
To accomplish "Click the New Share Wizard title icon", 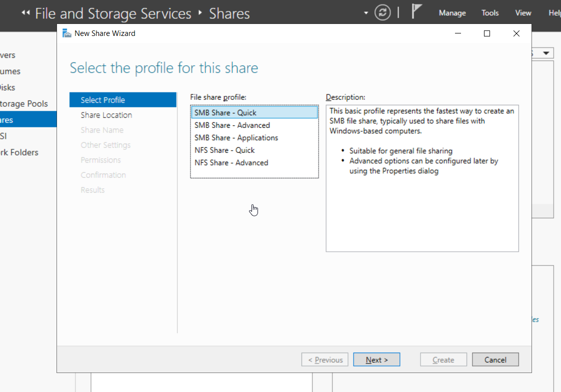I will click(x=66, y=33).
